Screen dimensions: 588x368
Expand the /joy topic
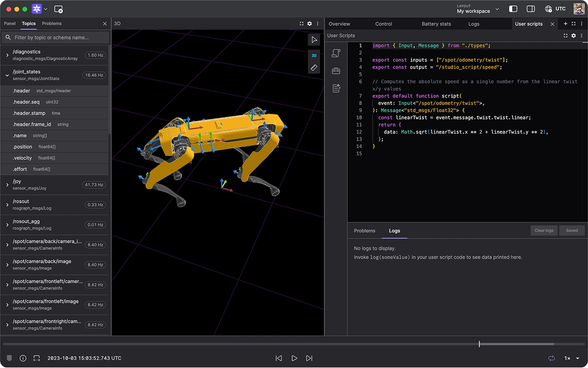(6, 184)
